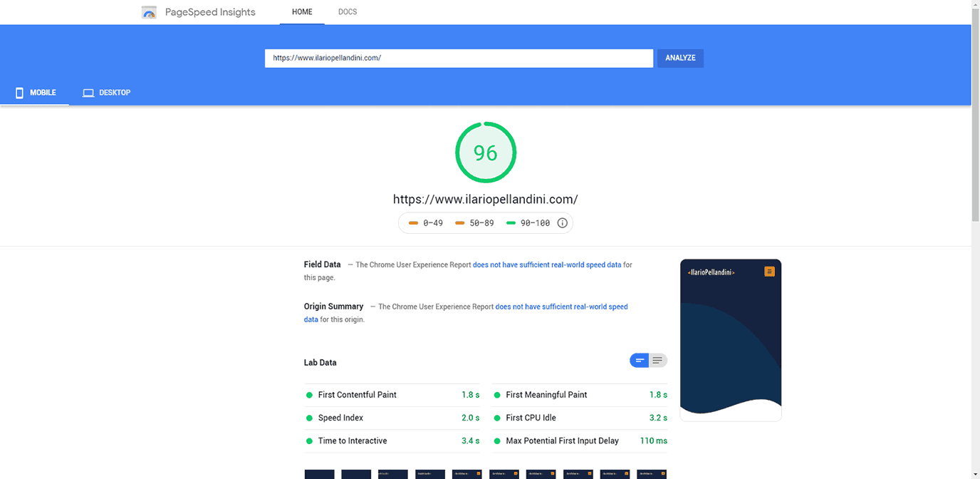
Task: Click the vertical scrollbar thumb
Action: tap(975, 114)
